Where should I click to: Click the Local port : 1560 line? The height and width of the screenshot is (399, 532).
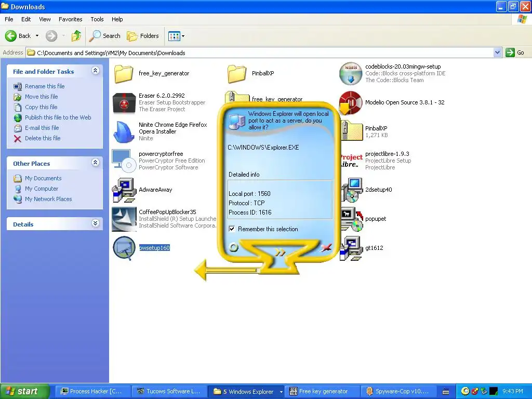tap(249, 194)
